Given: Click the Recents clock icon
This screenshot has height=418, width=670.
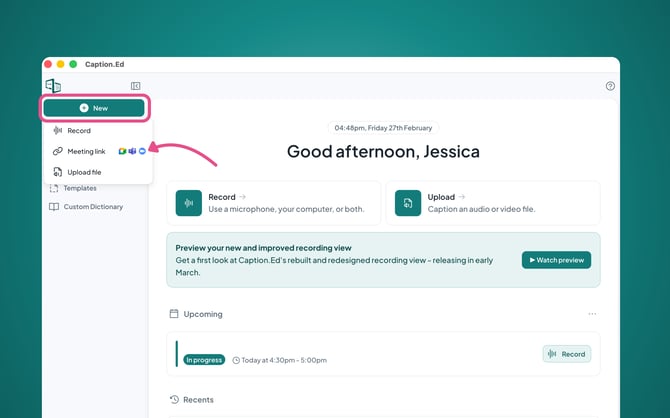Looking at the screenshot, I should point(174,400).
